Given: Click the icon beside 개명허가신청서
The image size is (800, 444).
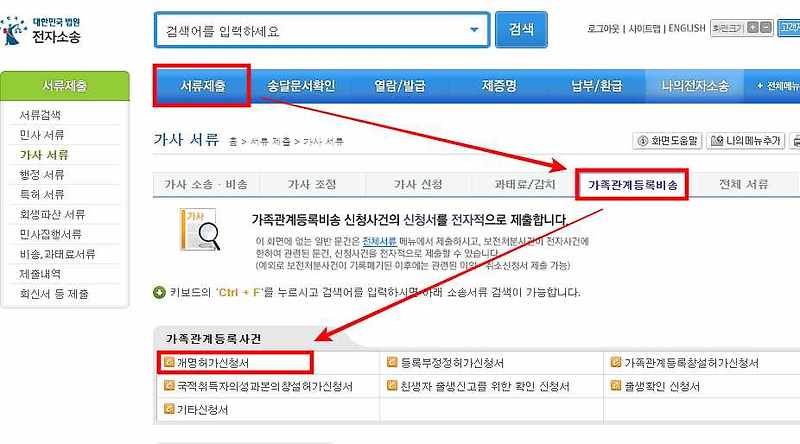Looking at the screenshot, I should point(169,362).
